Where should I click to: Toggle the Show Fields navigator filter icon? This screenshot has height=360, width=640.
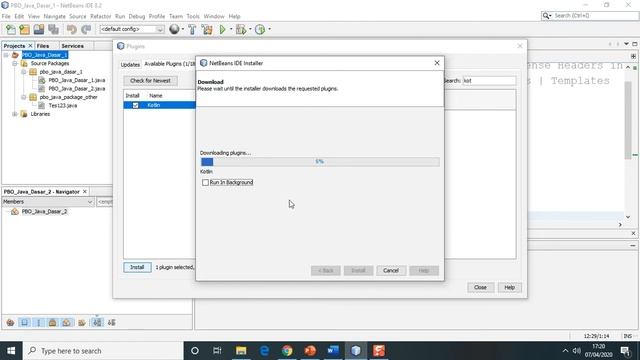pos(24,322)
